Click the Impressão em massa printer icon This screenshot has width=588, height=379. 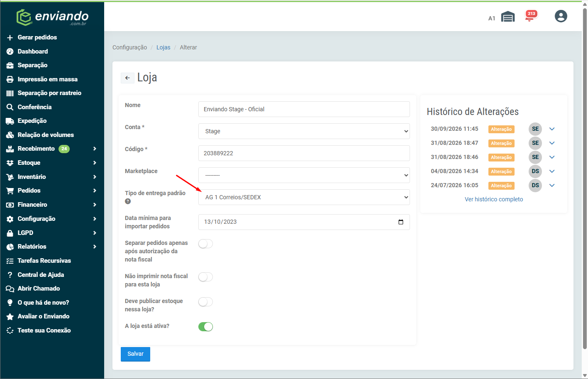(x=10, y=79)
